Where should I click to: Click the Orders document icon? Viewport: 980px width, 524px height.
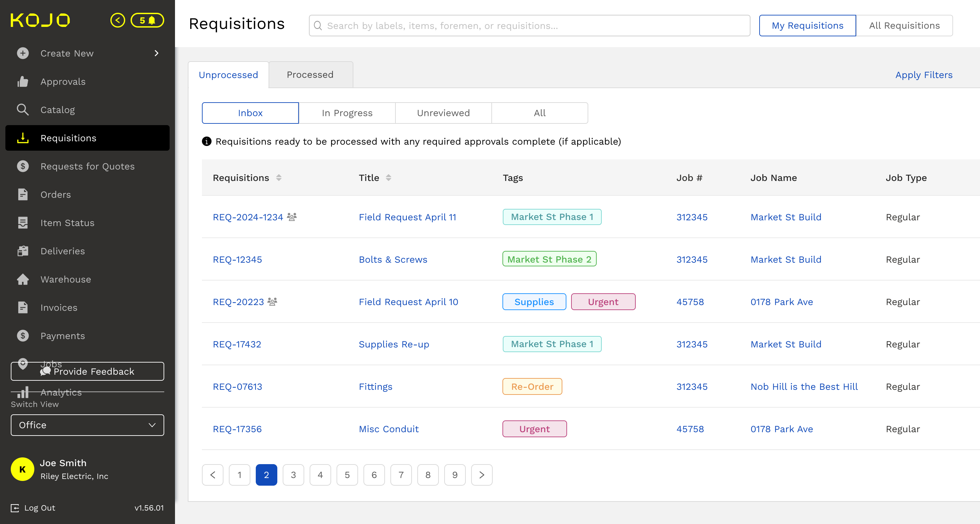(23, 194)
